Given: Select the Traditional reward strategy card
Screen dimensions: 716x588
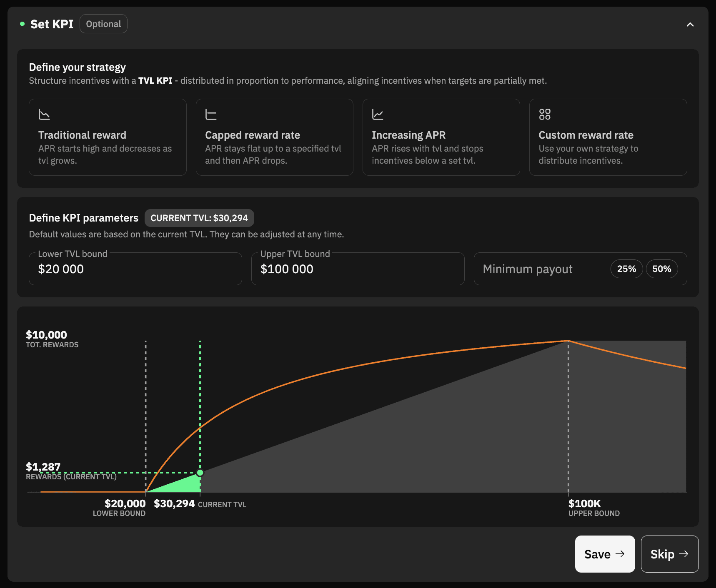Looking at the screenshot, I should (x=108, y=137).
